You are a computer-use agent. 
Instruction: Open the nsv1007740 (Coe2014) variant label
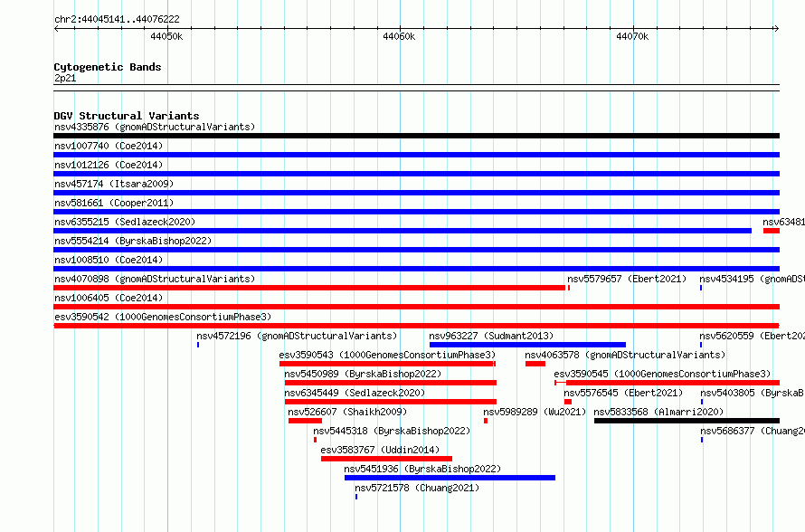click(109, 146)
